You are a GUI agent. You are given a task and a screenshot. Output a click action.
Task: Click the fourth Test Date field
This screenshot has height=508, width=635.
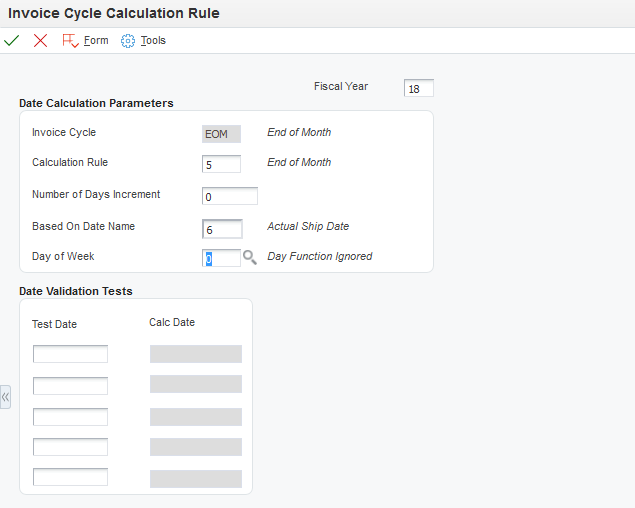(x=70, y=447)
